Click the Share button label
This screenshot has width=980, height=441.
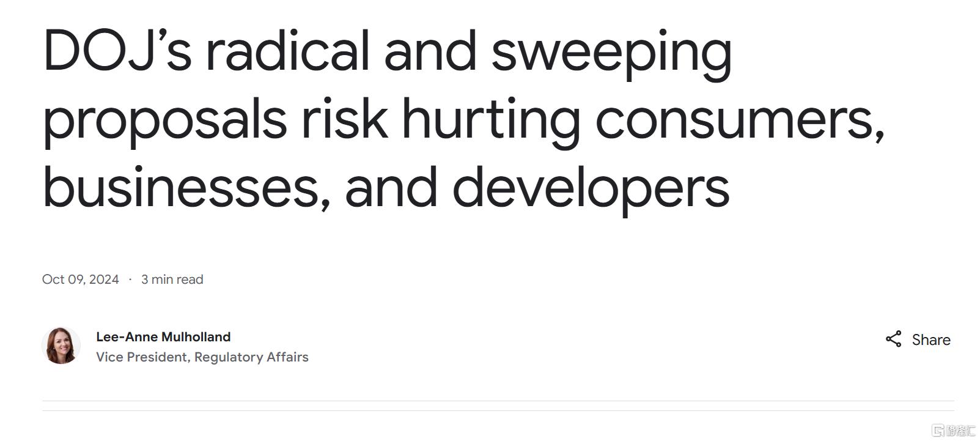[x=930, y=340]
